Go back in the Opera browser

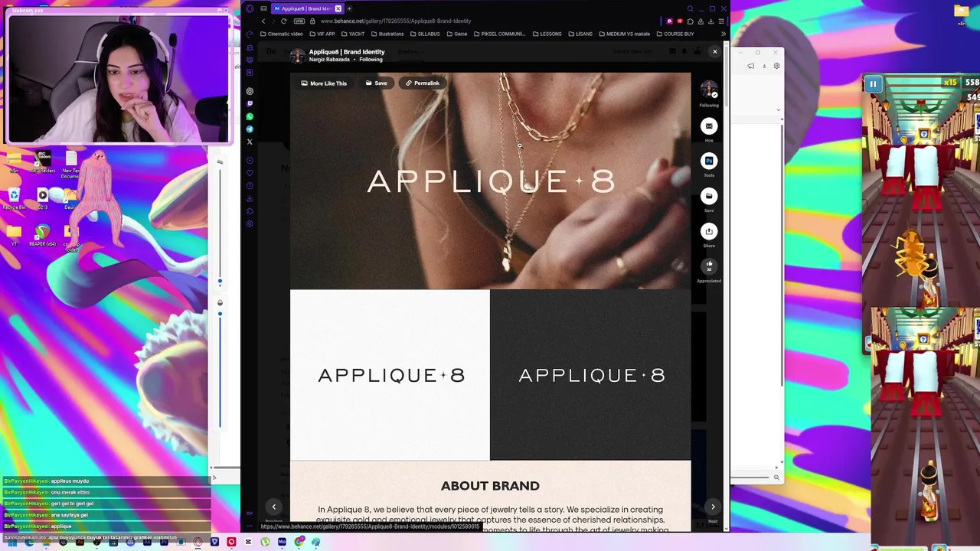point(263,21)
